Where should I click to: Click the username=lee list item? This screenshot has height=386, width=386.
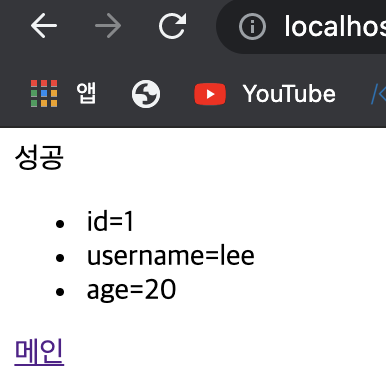pyautogui.click(x=171, y=256)
